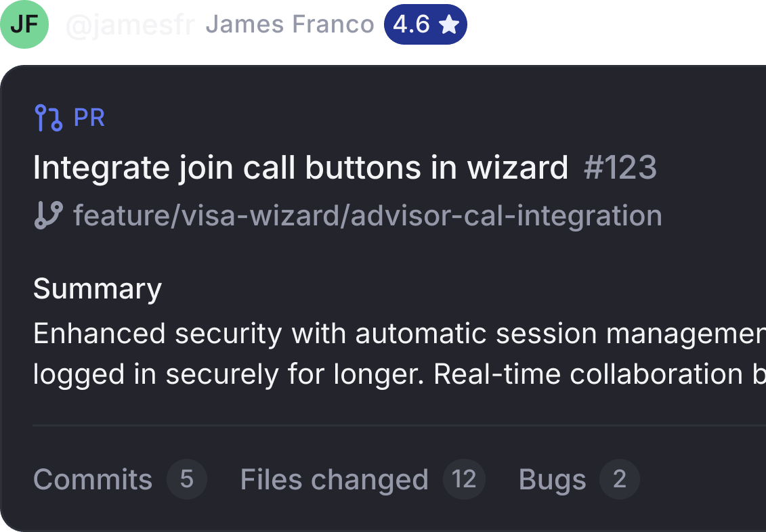766x532 pixels.
Task: Open the PR label next to the merge icon
Action: point(90,117)
